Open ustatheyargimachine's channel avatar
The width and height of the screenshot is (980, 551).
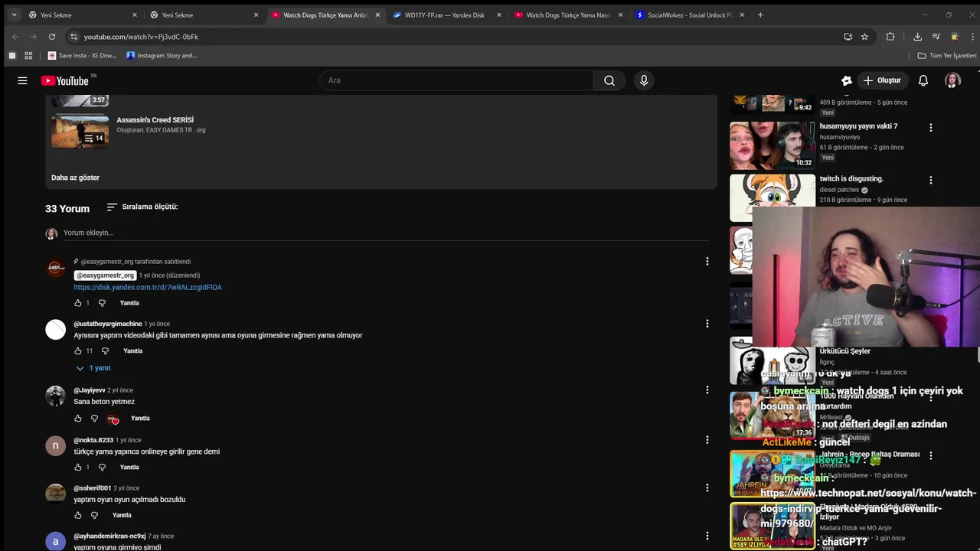55,330
